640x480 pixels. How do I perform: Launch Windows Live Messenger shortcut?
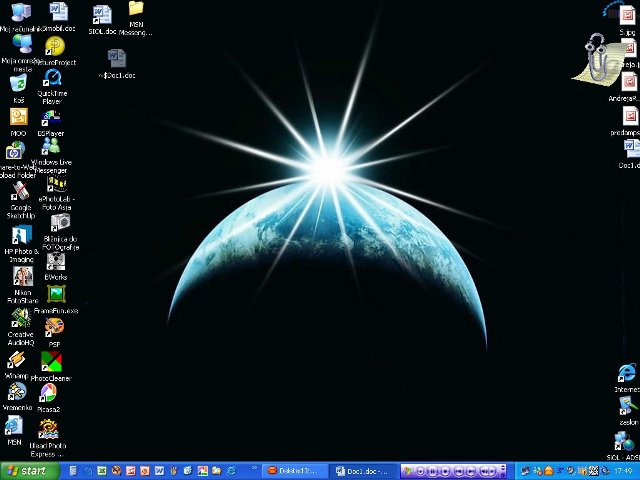click(51, 146)
